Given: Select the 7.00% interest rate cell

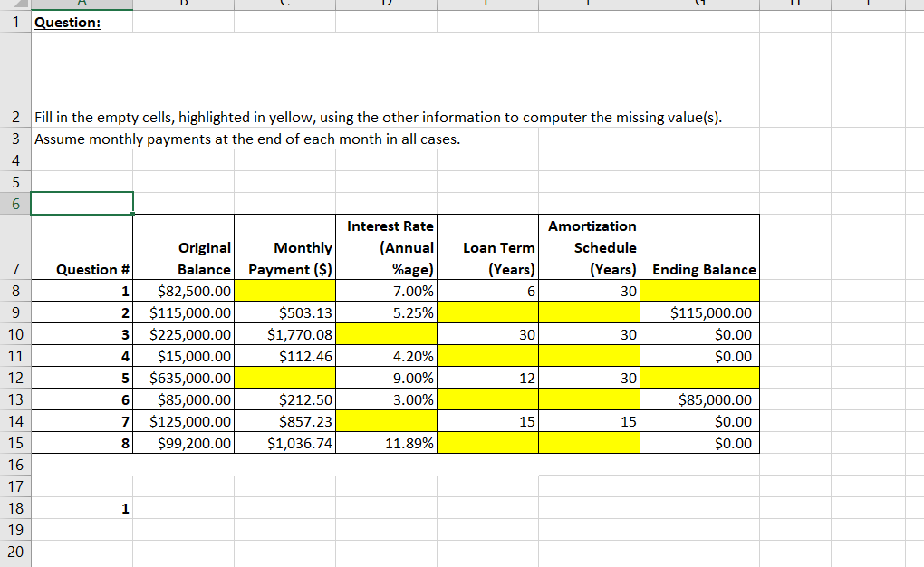Looking at the screenshot, I should pyautogui.click(x=387, y=291).
